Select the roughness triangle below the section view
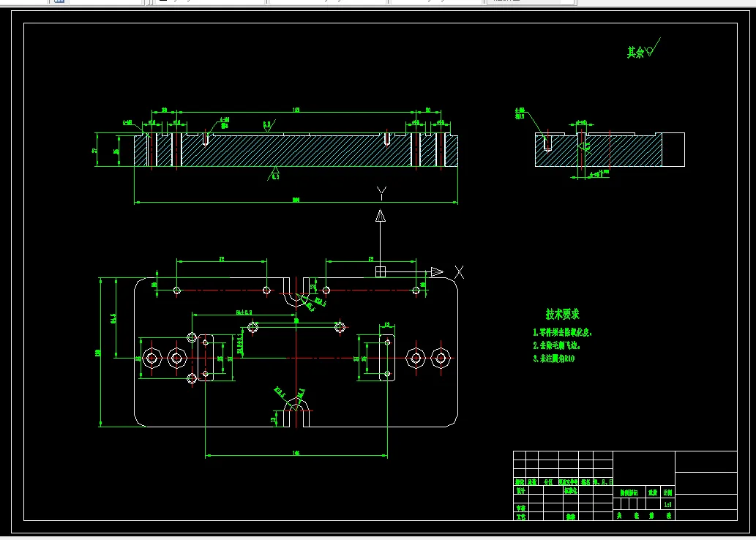 pyautogui.click(x=274, y=173)
